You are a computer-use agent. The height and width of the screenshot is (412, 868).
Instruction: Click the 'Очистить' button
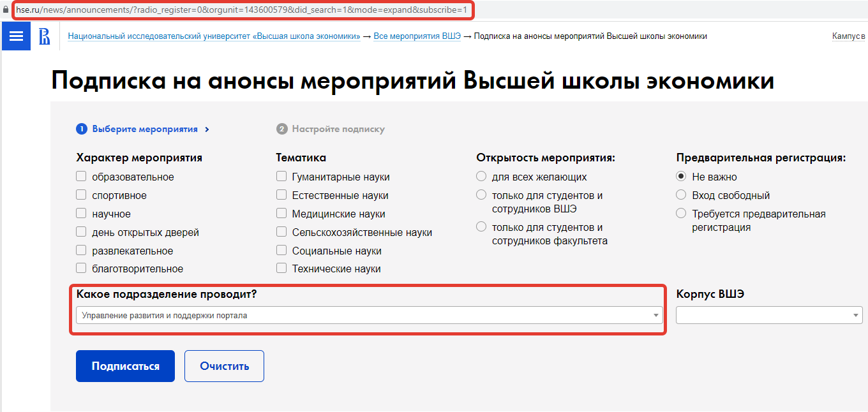tap(224, 366)
